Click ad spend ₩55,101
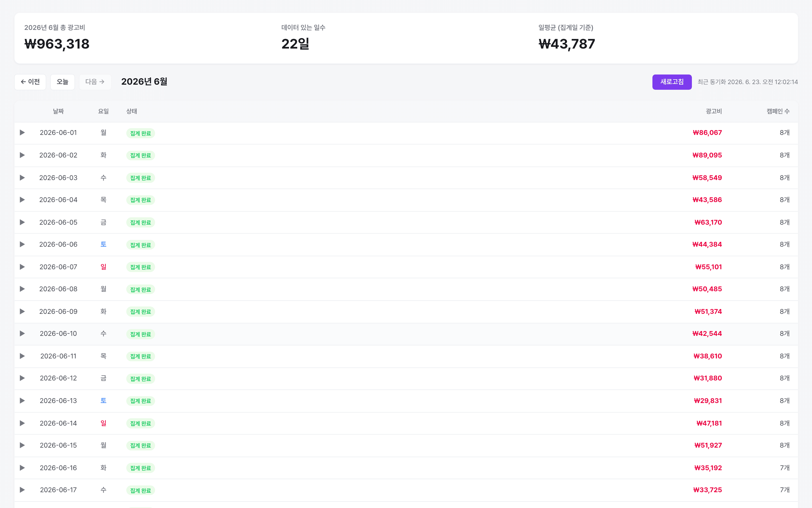 [x=708, y=267]
